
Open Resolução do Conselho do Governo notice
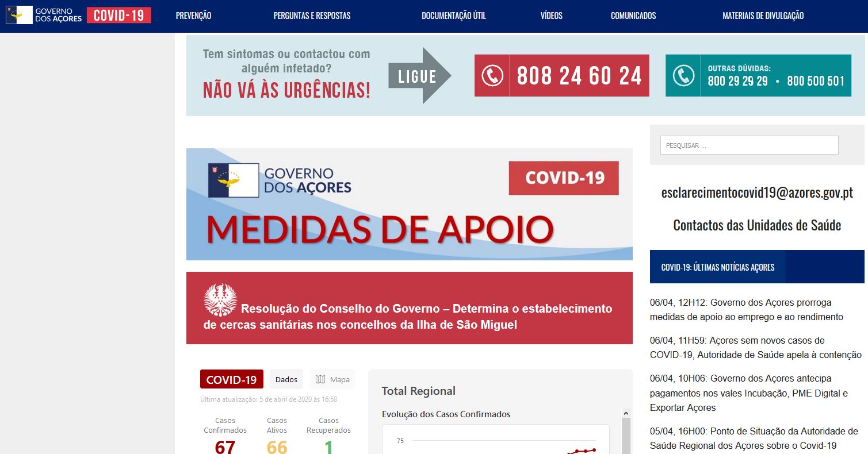coord(409,308)
